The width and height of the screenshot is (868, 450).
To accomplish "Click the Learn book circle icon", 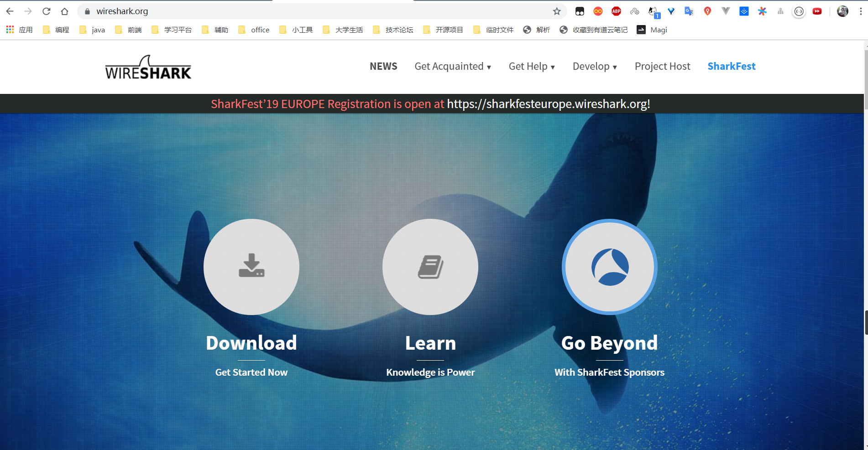I will click(430, 267).
